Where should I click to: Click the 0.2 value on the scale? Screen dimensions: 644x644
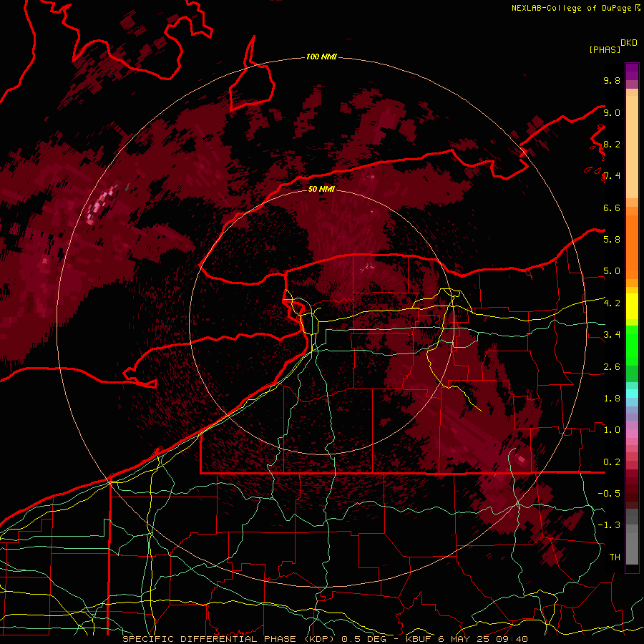pyautogui.click(x=612, y=462)
